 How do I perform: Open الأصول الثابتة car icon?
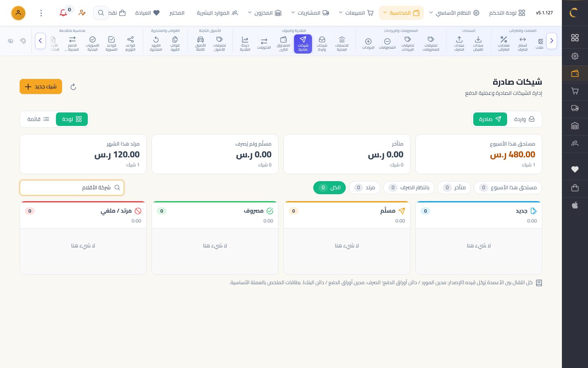pyautogui.click(x=200, y=44)
